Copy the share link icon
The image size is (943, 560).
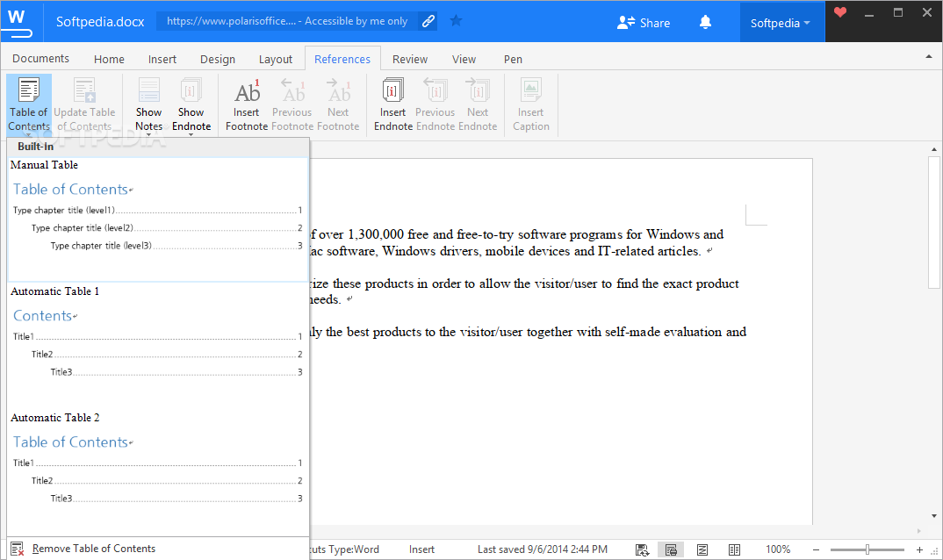pyautogui.click(x=428, y=21)
